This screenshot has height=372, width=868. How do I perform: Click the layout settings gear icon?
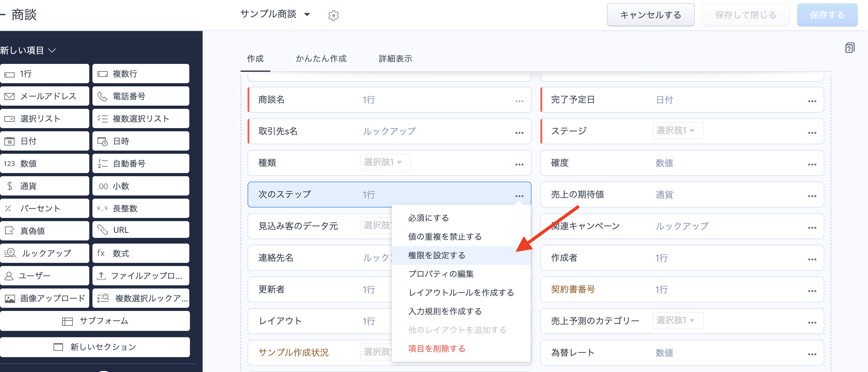333,15
